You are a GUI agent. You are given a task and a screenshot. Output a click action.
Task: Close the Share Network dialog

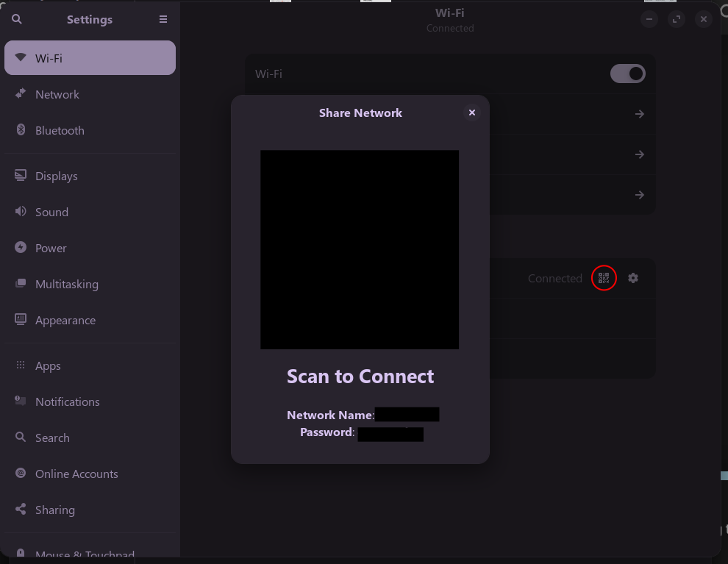point(472,113)
